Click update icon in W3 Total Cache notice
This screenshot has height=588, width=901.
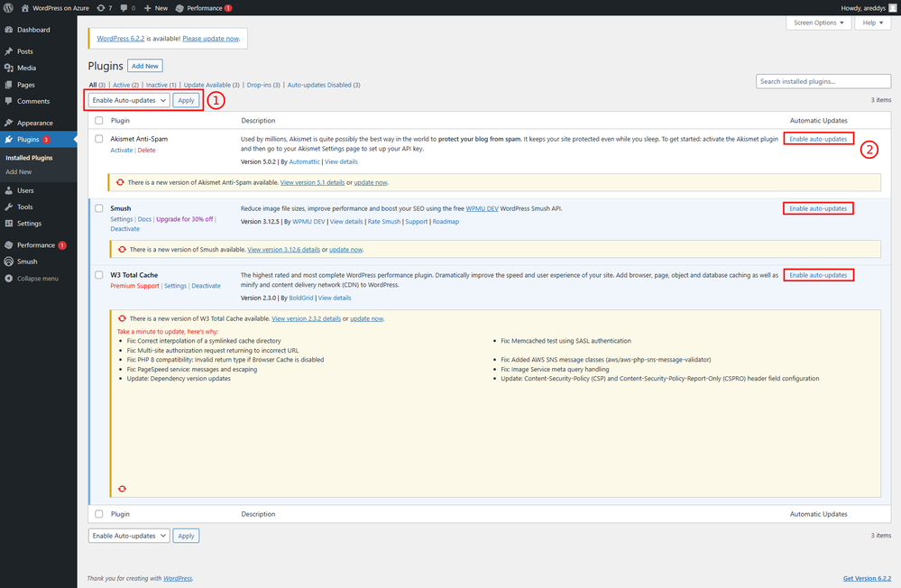[122, 318]
